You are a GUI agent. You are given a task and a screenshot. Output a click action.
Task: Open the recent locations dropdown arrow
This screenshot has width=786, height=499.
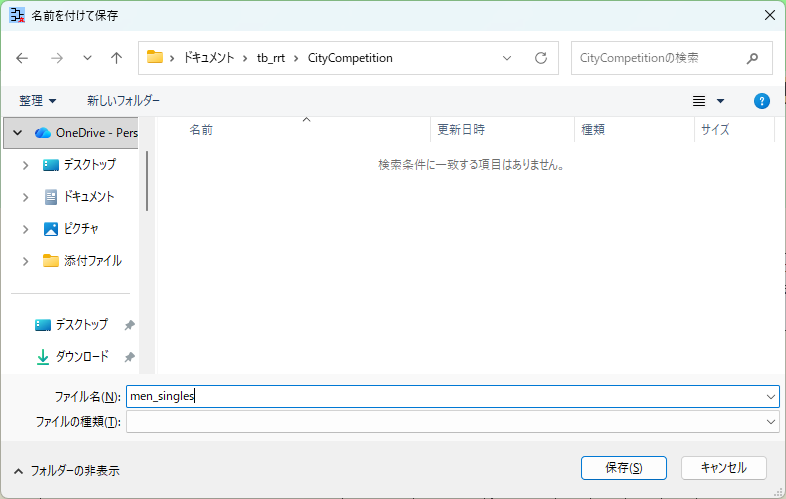tap(87, 58)
